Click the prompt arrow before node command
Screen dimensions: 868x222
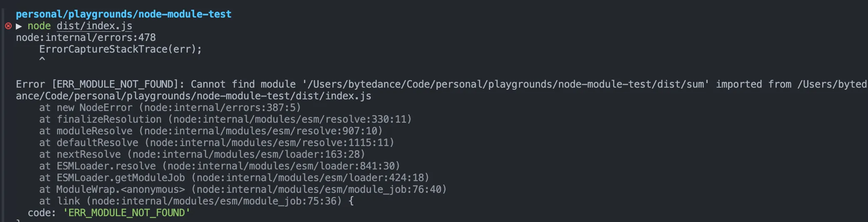tap(19, 26)
